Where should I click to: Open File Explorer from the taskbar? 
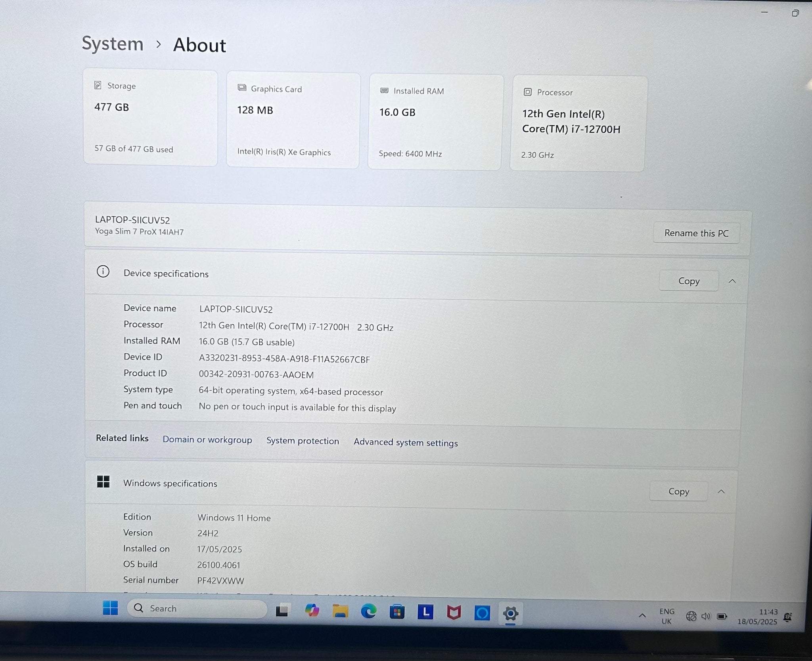pos(340,611)
